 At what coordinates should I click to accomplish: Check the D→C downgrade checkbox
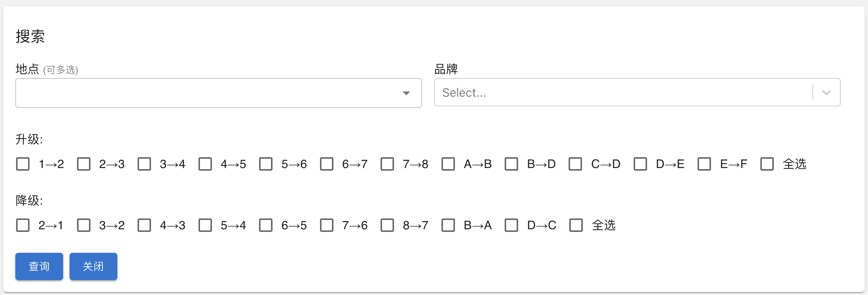(511, 225)
